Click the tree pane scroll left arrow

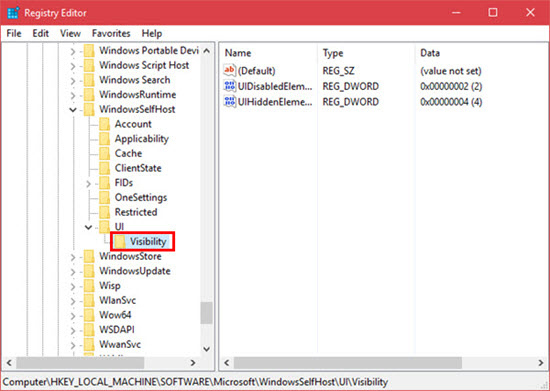click(x=9, y=363)
